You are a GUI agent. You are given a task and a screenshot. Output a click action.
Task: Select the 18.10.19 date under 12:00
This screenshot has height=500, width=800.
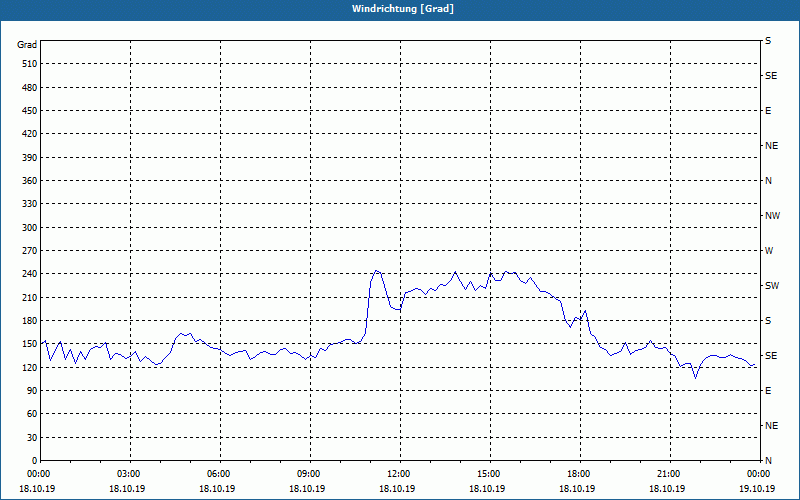397,489
